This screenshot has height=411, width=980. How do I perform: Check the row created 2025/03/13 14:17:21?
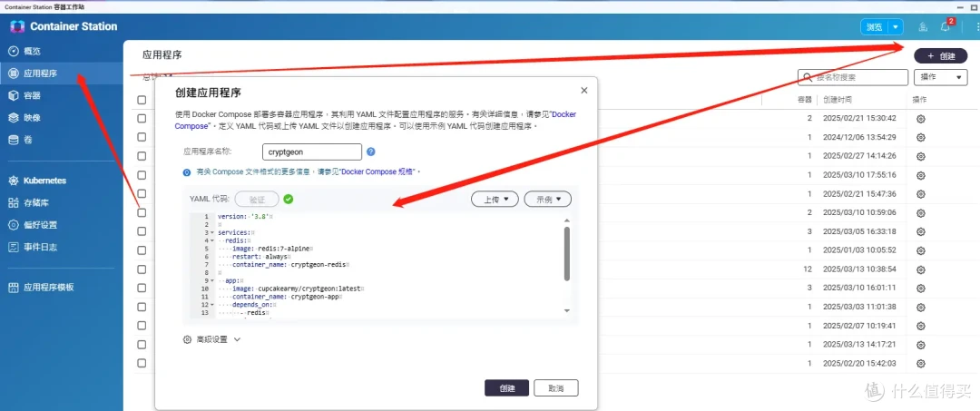pos(142,344)
